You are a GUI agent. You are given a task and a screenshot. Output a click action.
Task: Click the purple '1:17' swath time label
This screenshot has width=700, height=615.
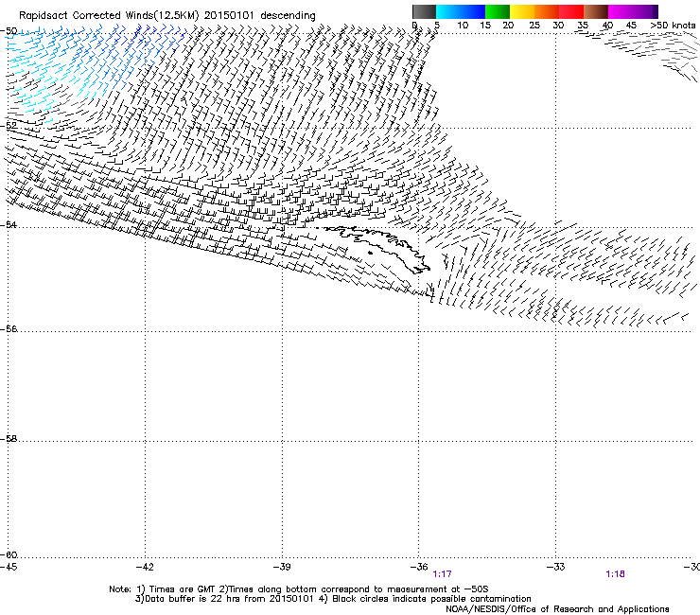[442, 574]
